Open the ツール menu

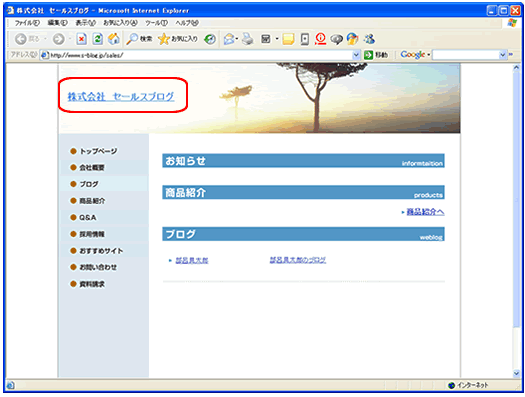(156, 23)
